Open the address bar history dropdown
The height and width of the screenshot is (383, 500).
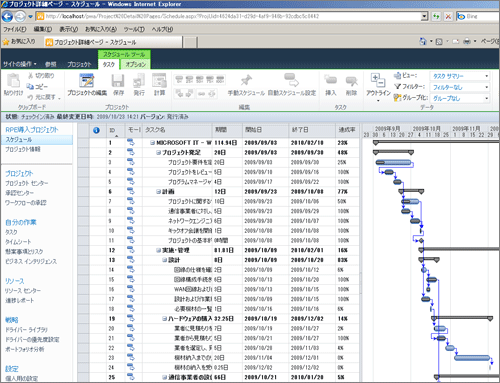pos(424,16)
